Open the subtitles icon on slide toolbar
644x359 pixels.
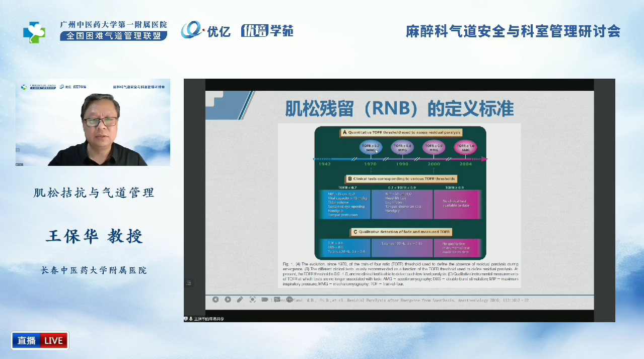277,300
